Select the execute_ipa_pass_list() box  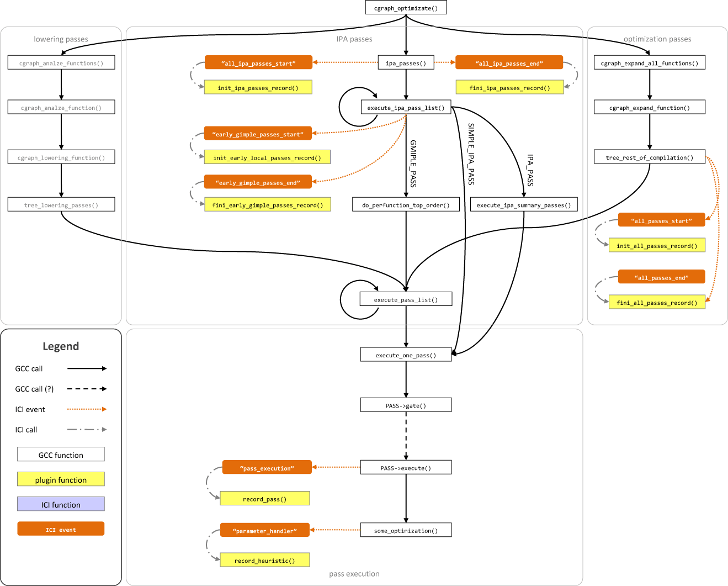406,107
